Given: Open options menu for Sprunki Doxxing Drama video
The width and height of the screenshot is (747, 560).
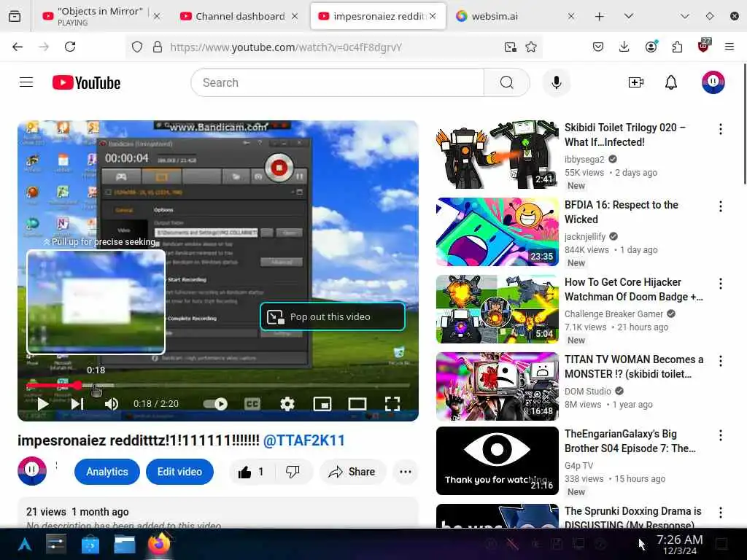Looking at the screenshot, I should 720,513.
